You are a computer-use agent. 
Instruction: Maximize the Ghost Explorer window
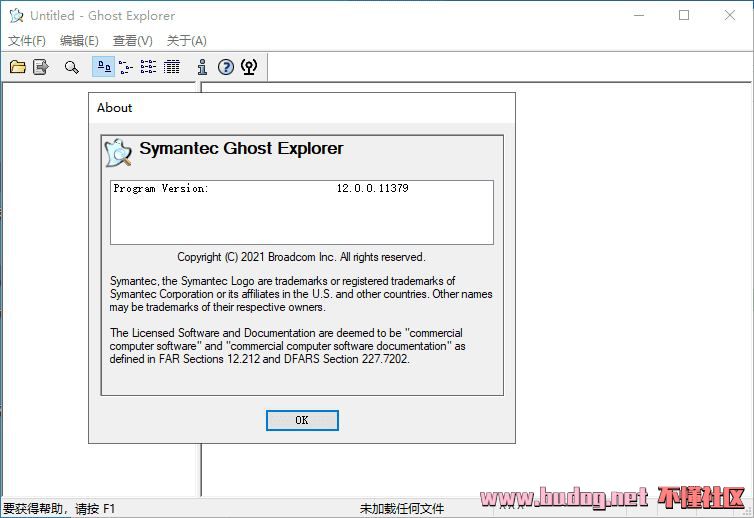click(684, 16)
